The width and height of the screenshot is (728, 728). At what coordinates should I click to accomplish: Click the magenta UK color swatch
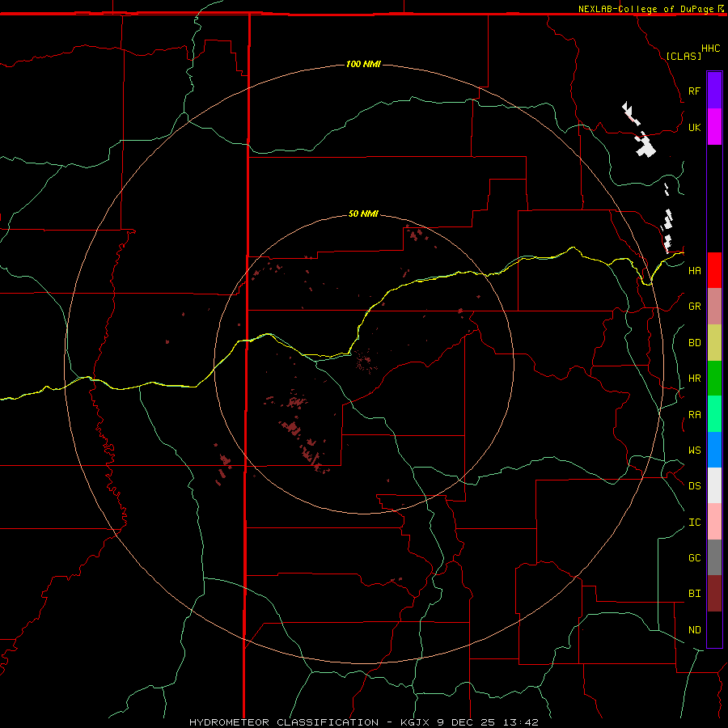(x=714, y=127)
